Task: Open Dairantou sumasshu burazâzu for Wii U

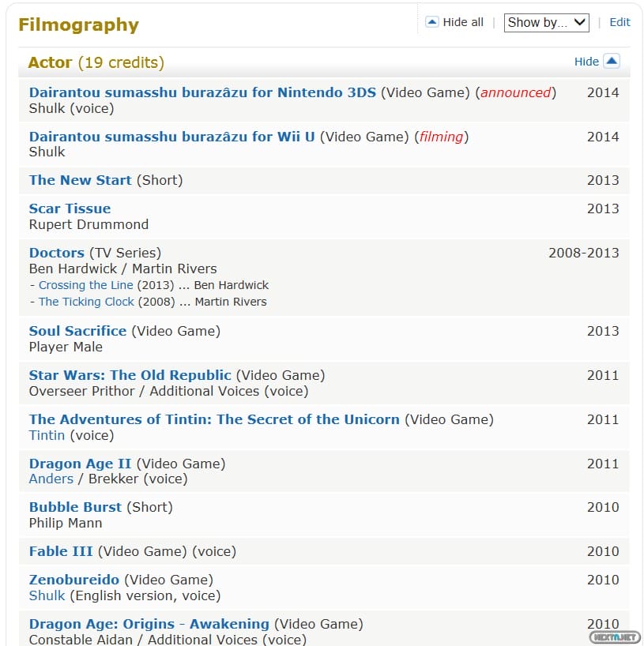Action: pyautogui.click(x=171, y=137)
